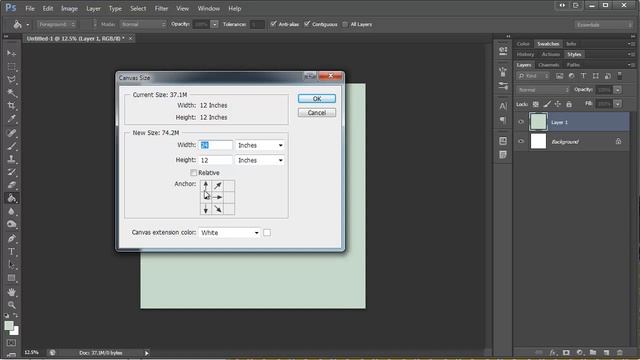Open the layer blend mode dropdown

[x=543, y=90]
